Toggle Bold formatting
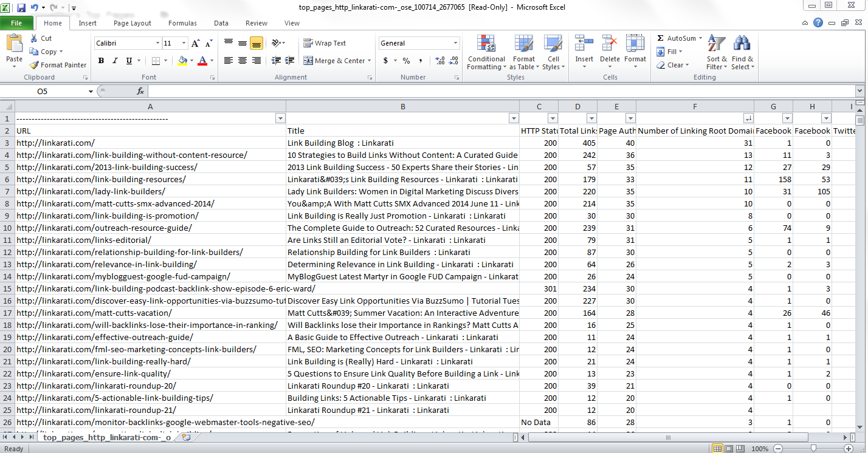 point(101,61)
